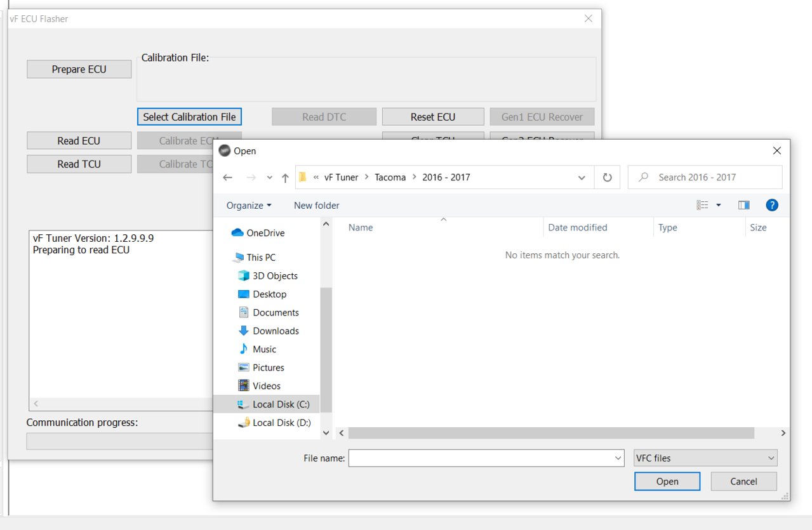
Task: Click the file list horizontal scrollbar
Action: [x=551, y=433]
